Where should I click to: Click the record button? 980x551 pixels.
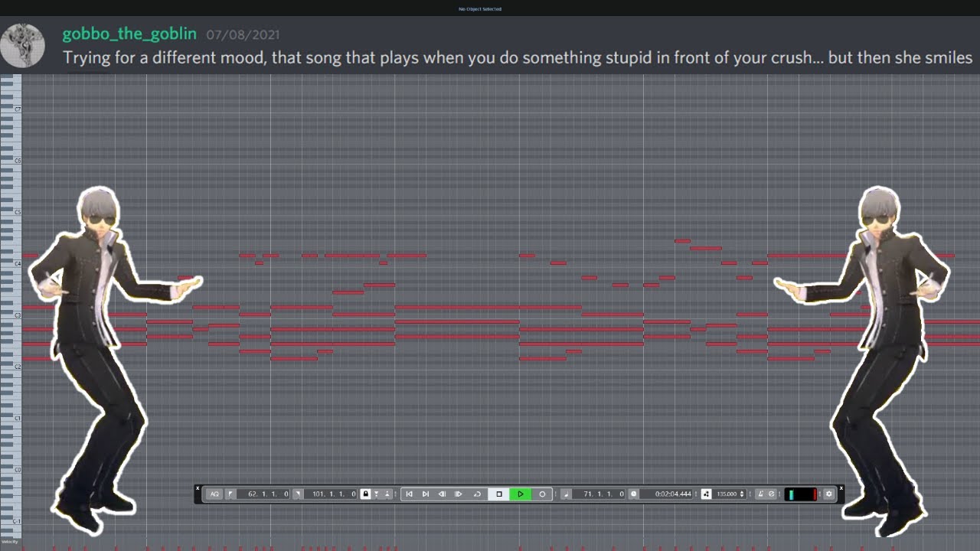pyautogui.click(x=542, y=494)
